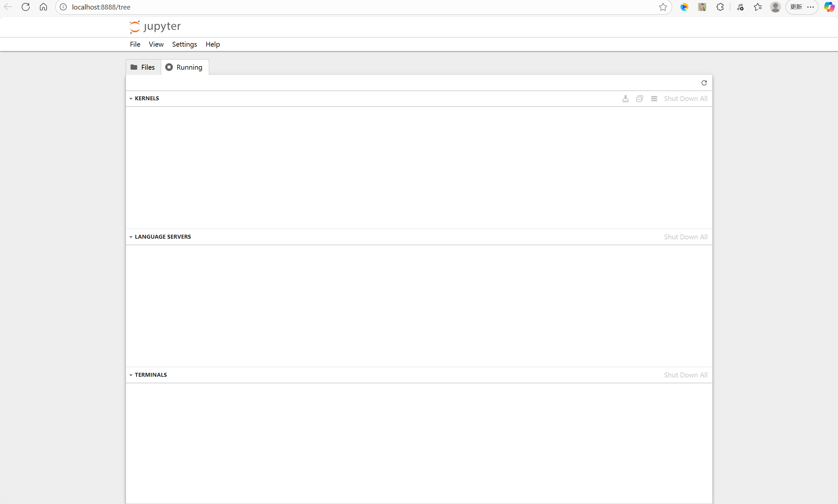Image resolution: width=838 pixels, height=504 pixels.
Task: Click the Jupyter logo
Action: pos(155,27)
